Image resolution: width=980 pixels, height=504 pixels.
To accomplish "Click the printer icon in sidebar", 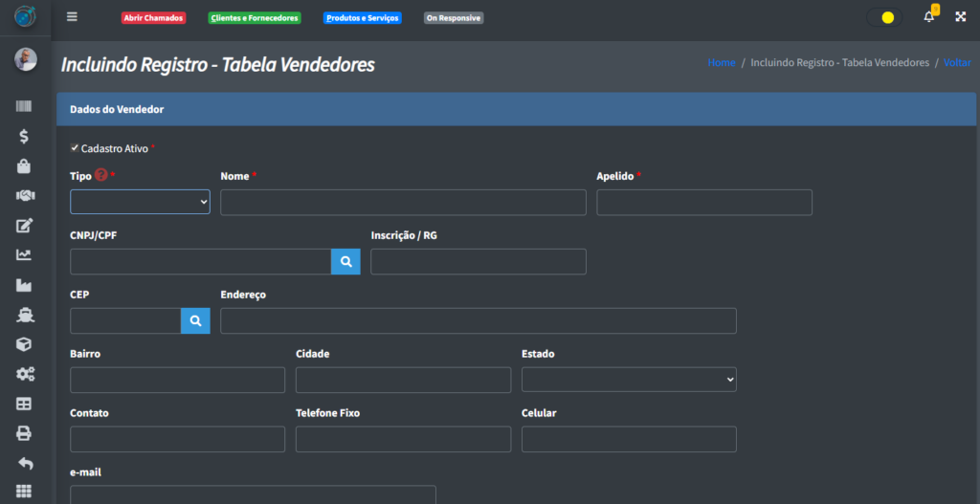I will (x=25, y=433).
